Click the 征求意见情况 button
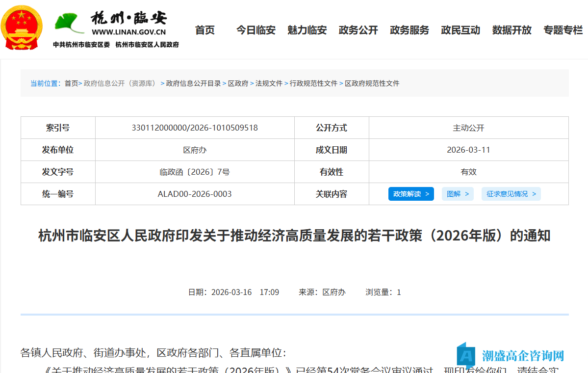The width and height of the screenshot is (588, 373). pos(511,194)
